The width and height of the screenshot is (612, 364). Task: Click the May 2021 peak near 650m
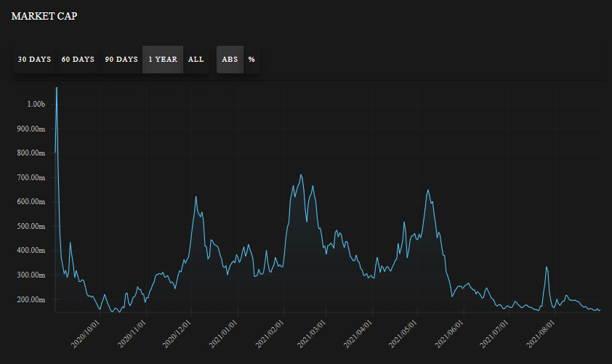pos(428,190)
